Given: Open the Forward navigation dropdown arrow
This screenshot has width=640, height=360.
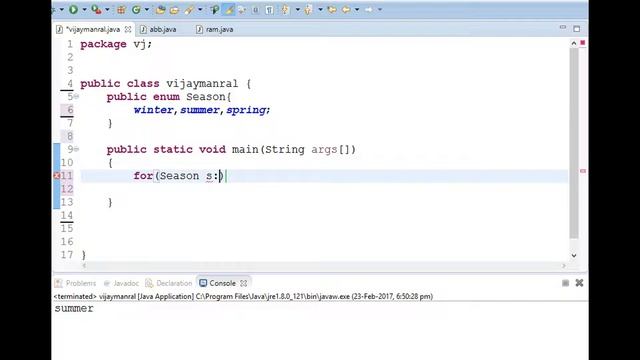Looking at the screenshot, I should coord(380,9).
